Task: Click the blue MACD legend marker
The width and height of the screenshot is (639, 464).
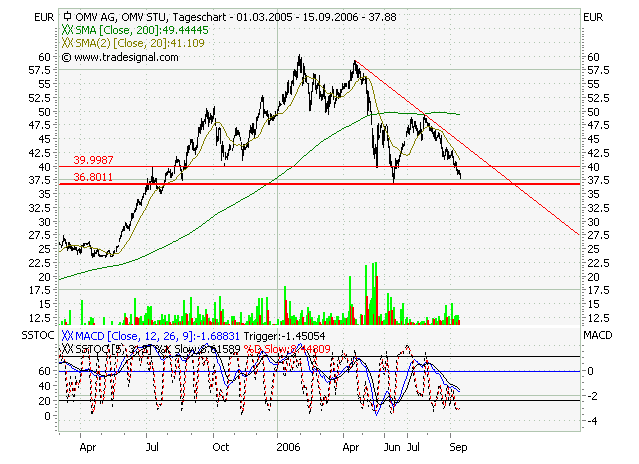Action: click(68, 337)
